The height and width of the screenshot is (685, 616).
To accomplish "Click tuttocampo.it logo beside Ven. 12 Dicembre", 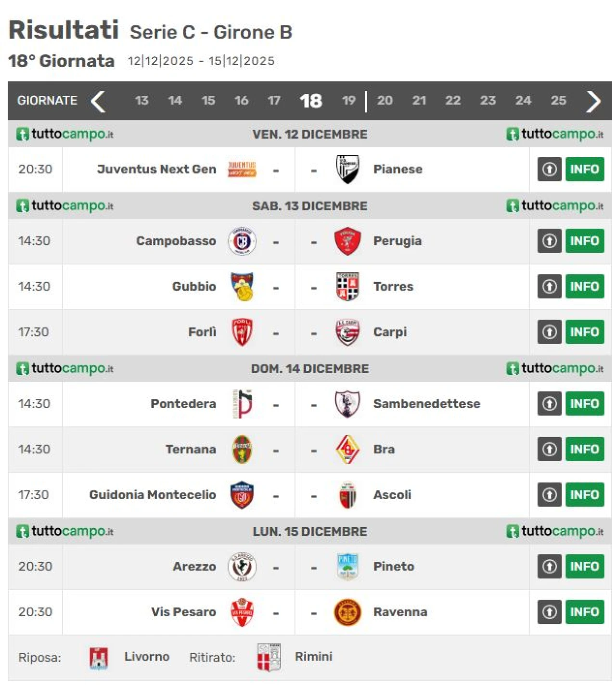I will pyautogui.click(x=65, y=134).
